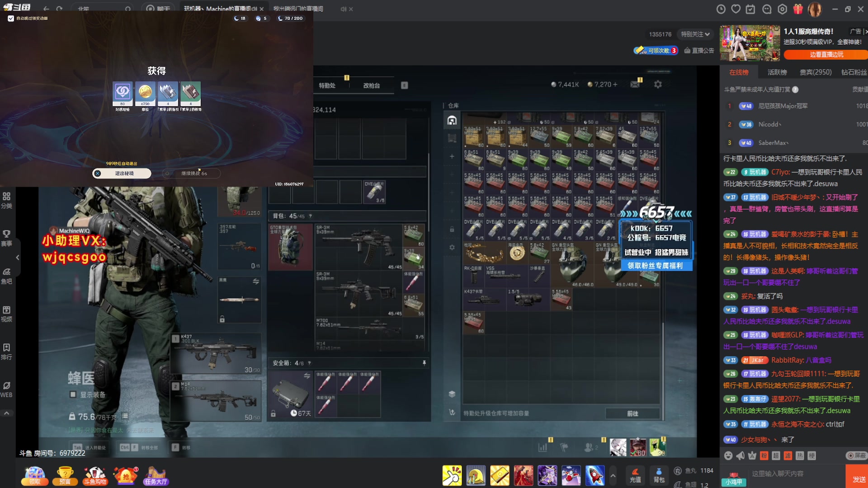Click 边看直播边玩 ad button
Viewport: 868px width, 488px height.
pyautogui.click(x=826, y=55)
